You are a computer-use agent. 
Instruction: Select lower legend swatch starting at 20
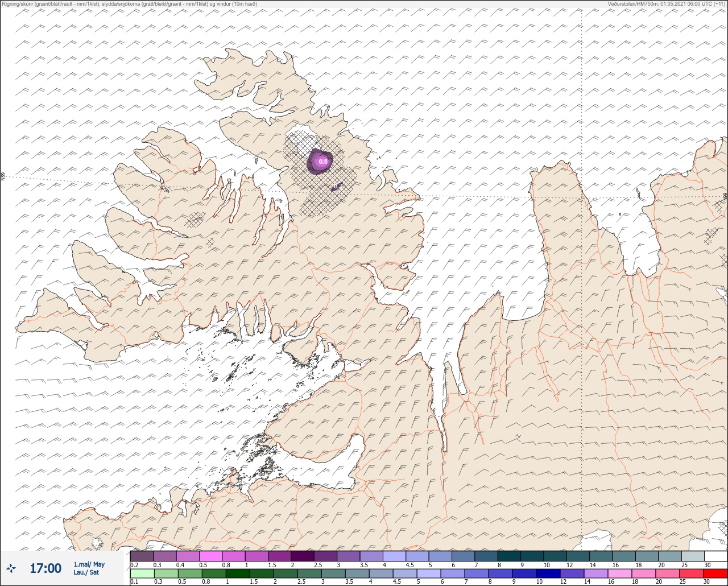[x=667, y=573]
